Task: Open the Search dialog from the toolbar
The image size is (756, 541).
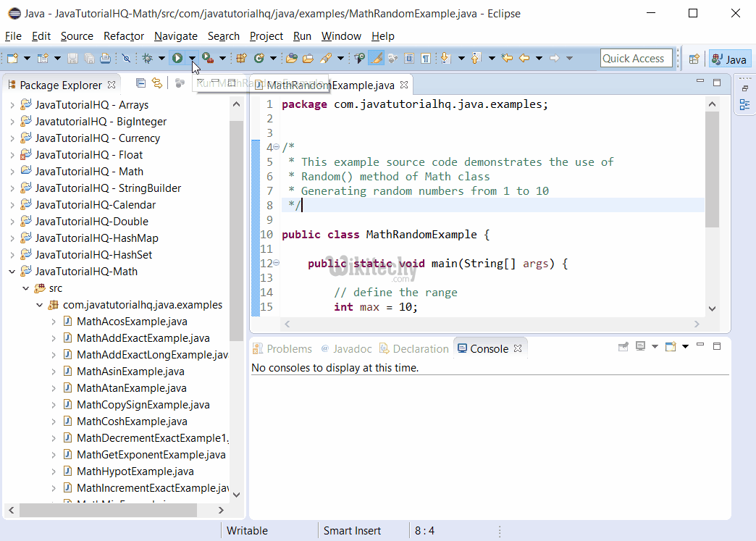Action: [x=327, y=59]
